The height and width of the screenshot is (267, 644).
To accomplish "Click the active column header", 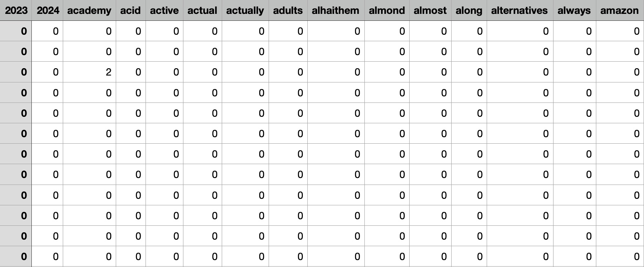I will pyautogui.click(x=164, y=11).
